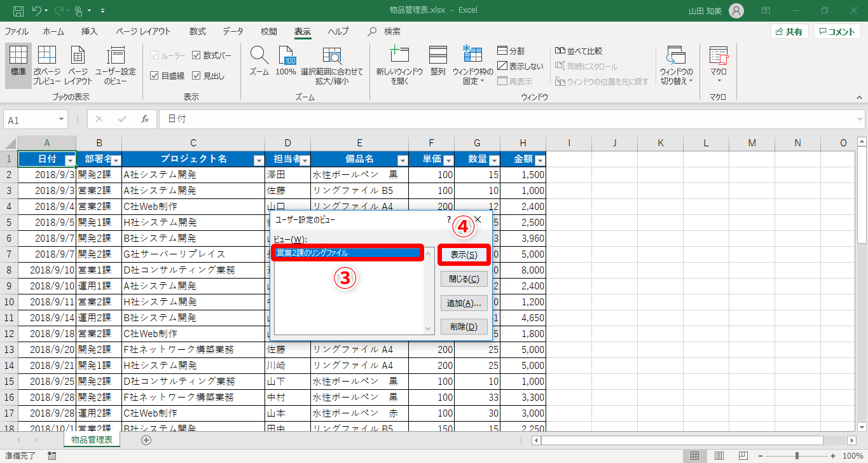Image resolution: width=868 pixels, height=463 pixels.
Task: Hide the window using 表示しない
Action: 521,66
